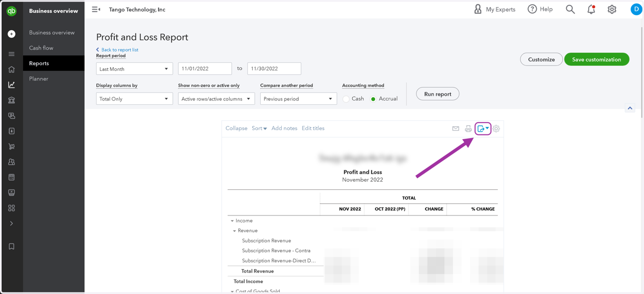
Task: Email the report with envelope icon
Action: pyautogui.click(x=456, y=128)
